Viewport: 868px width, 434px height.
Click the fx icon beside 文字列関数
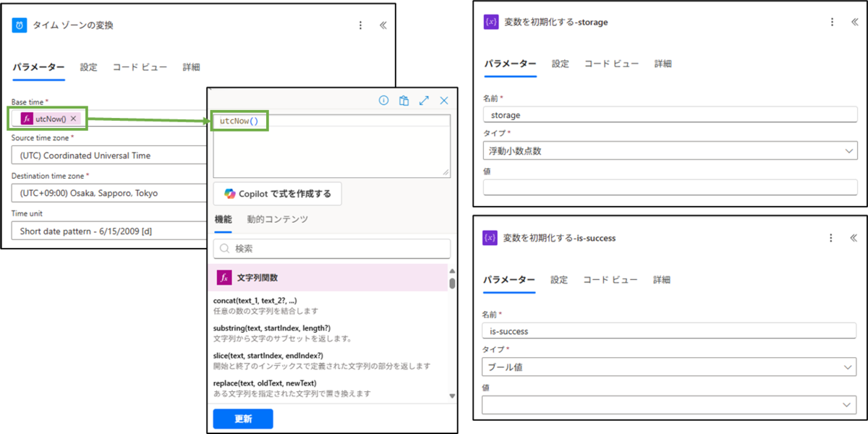click(224, 278)
